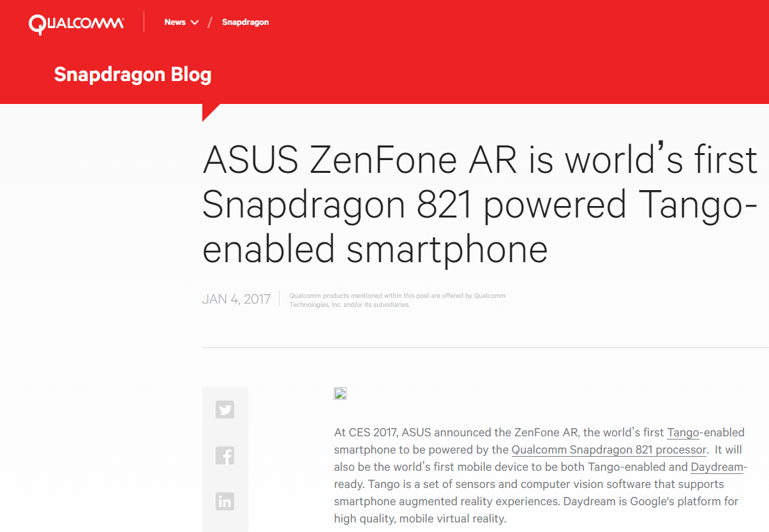This screenshot has width=769, height=532.
Task: Open the News menu in the header
Action: pos(175,22)
